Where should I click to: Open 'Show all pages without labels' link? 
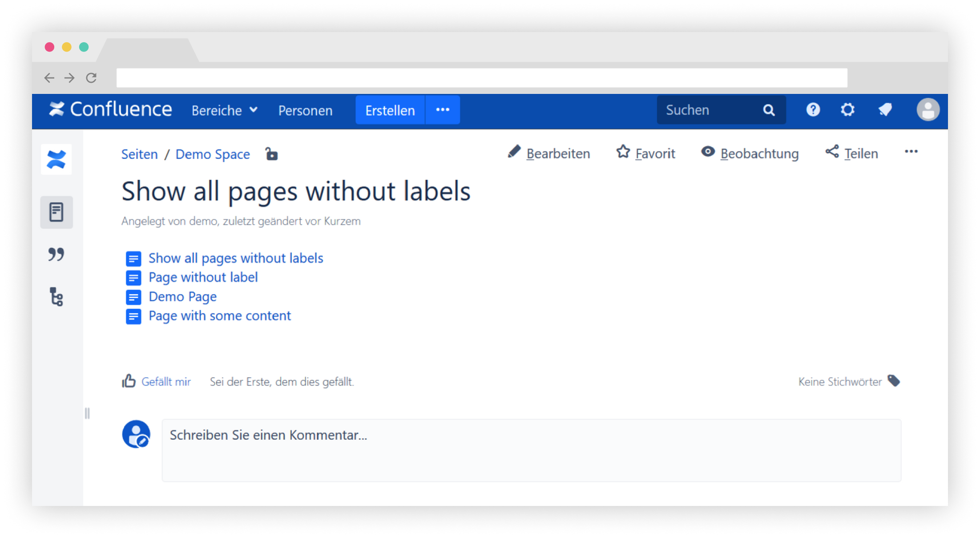click(x=236, y=258)
